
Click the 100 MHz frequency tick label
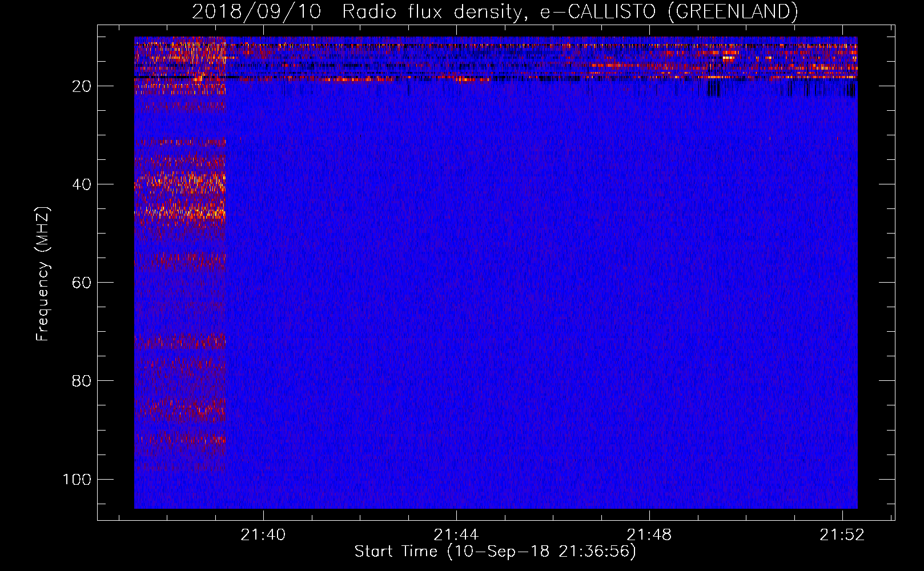77,479
